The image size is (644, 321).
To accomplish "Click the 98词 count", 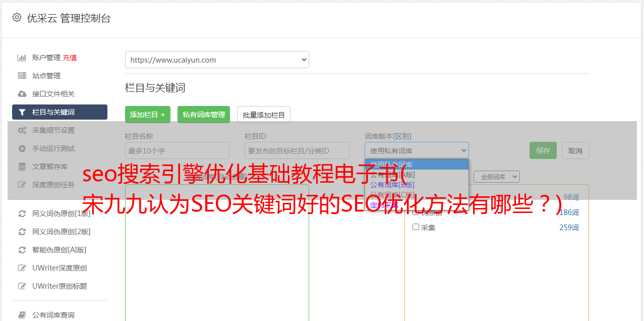I will 571,197.
